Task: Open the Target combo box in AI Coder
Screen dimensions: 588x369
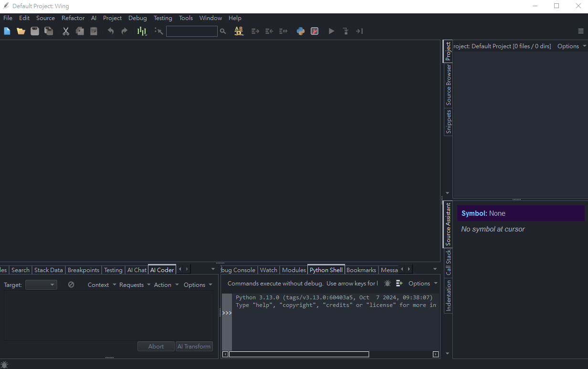Action: click(x=41, y=285)
